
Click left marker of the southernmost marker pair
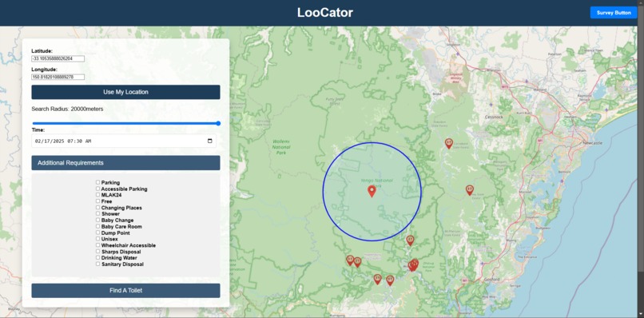tap(377, 280)
